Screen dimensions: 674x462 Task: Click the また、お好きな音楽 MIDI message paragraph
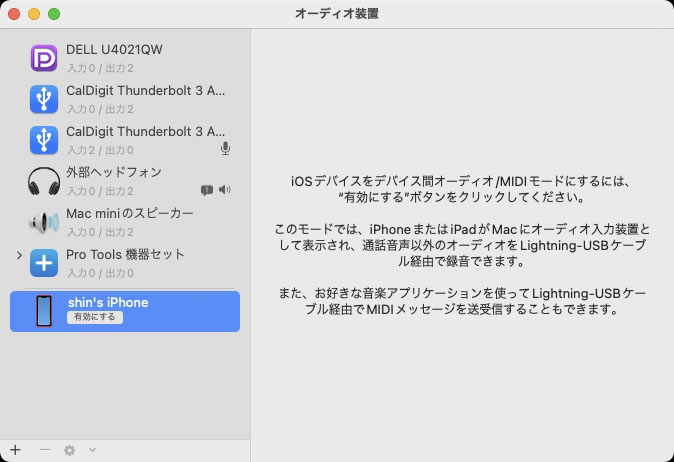click(462, 301)
